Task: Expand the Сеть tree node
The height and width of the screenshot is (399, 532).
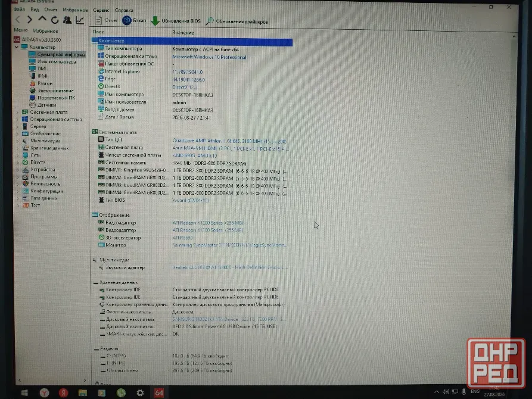Action: [18, 155]
